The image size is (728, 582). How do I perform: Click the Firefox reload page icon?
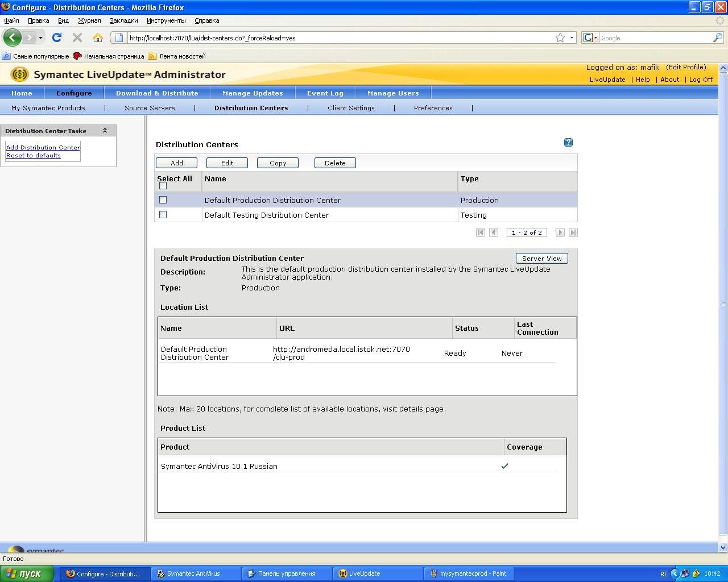pyautogui.click(x=57, y=38)
